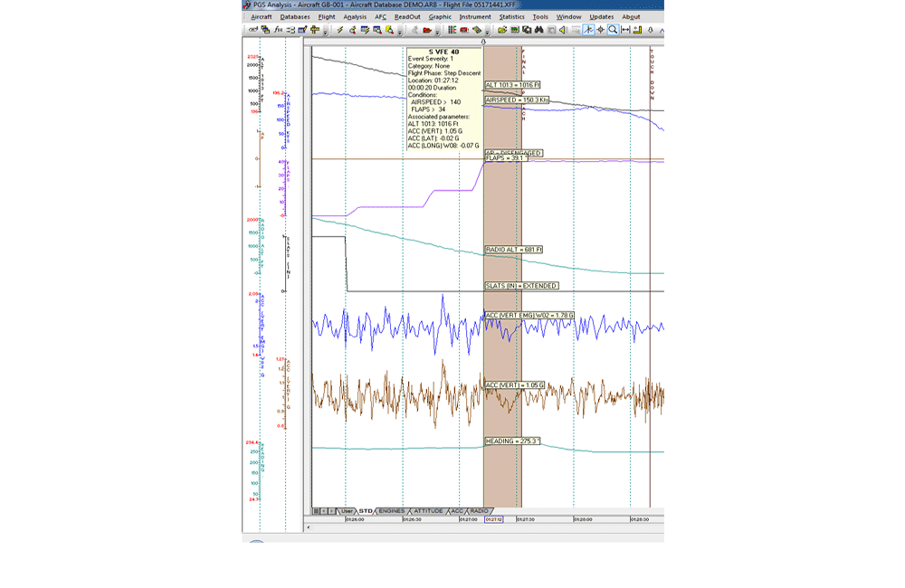Image resolution: width=905 pixels, height=588 pixels.
Task: Click the dotted grid toolbar icon
Action: point(576,30)
